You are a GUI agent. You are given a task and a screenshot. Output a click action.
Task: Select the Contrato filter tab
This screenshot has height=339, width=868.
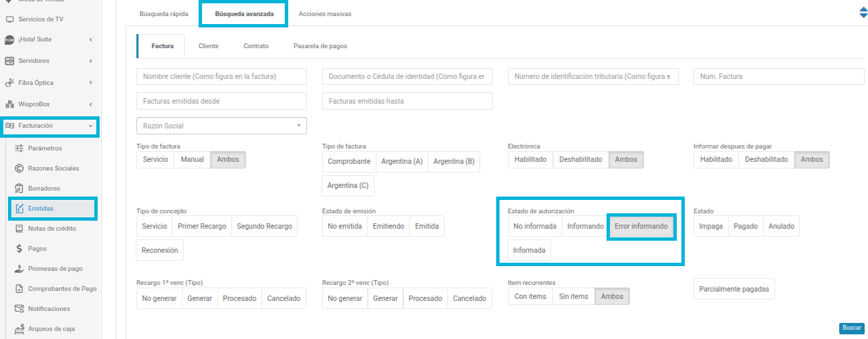(256, 46)
